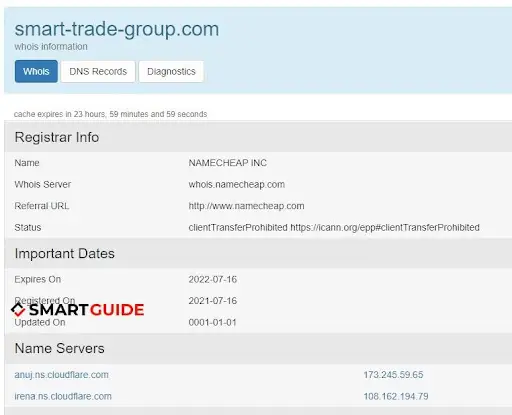The image size is (512, 415).
Task: Click the NAMECHEAP INC registrar name
Action: click(x=228, y=163)
